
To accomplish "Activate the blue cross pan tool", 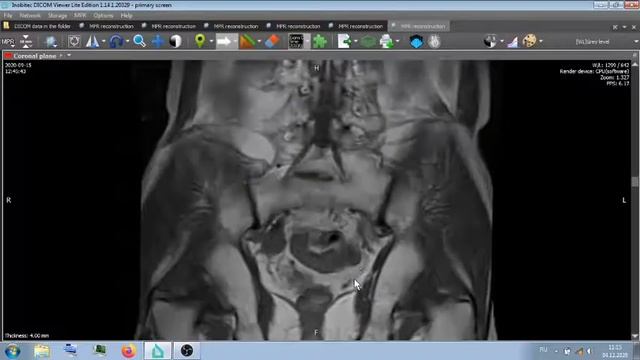I will point(158,41).
